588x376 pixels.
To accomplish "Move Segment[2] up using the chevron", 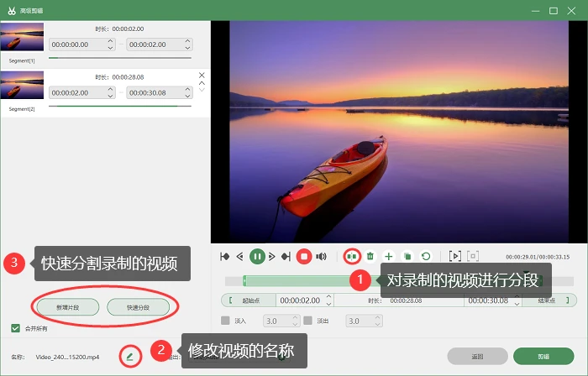I will click(202, 83).
